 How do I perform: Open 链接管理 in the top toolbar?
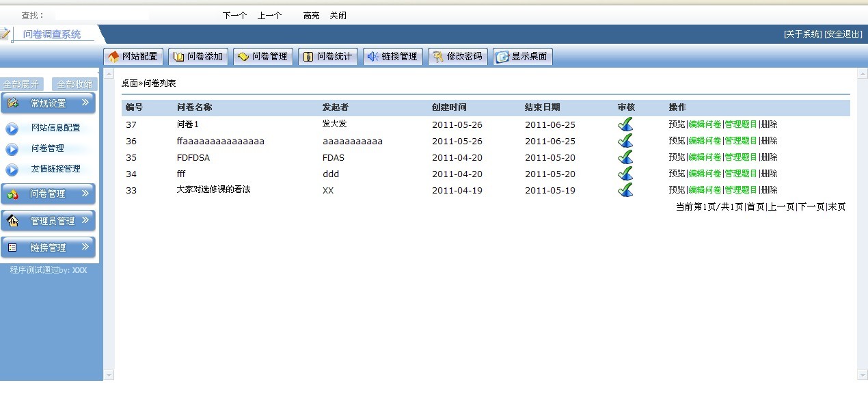pos(393,57)
